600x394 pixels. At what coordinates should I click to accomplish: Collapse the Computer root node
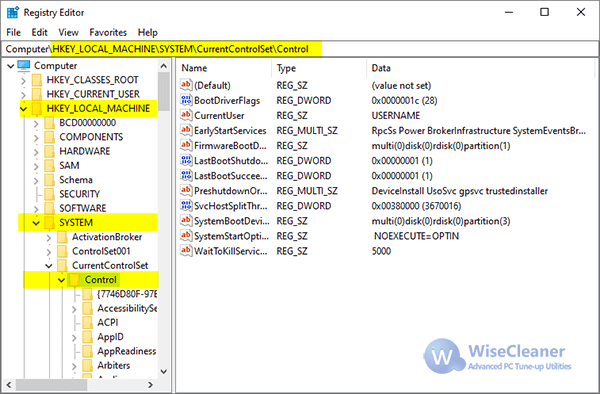coord(11,66)
